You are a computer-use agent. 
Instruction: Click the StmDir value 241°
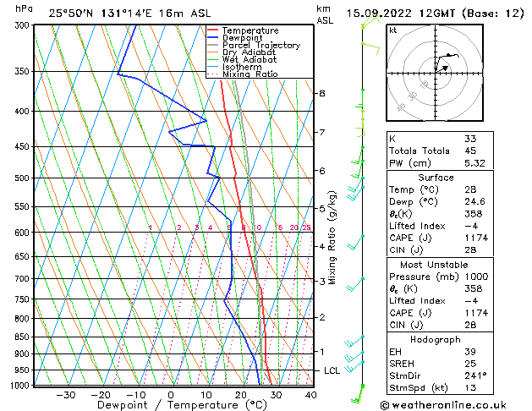coord(475,375)
